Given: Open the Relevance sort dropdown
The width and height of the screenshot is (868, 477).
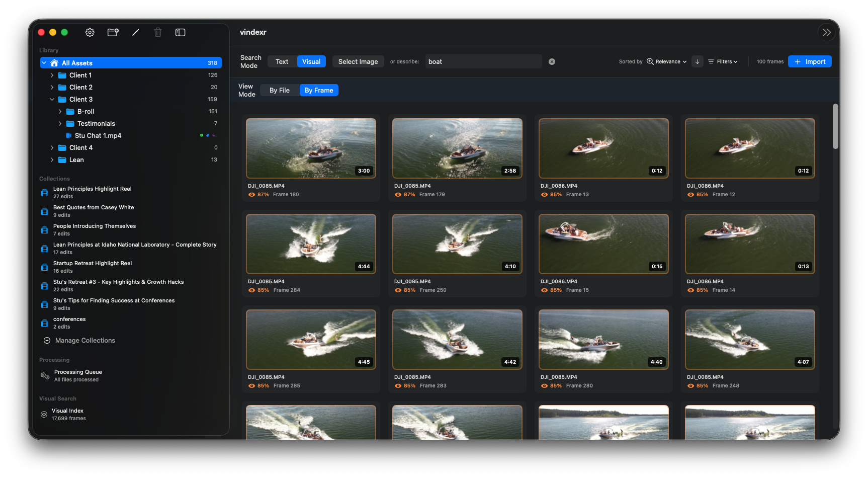Looking at the screenshot, I should click(666, 61).
